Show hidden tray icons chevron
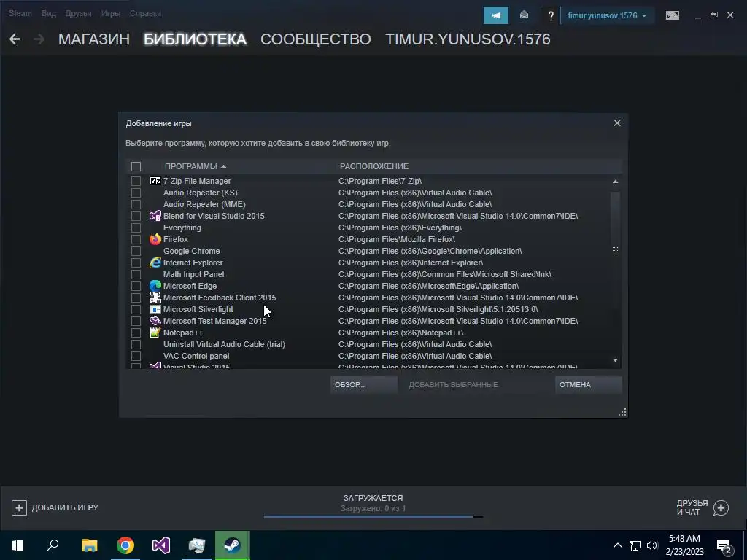 click(617, 545)
